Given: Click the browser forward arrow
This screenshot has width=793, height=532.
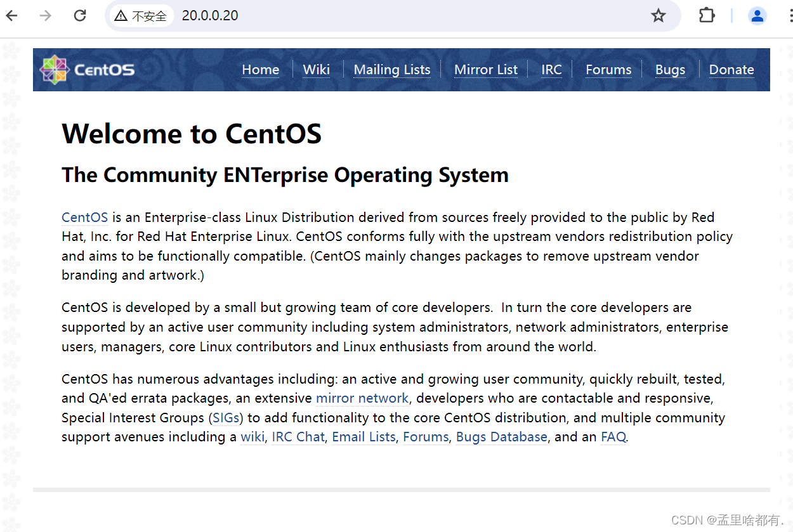Looking at the screenshot, I should coord(46,16).
